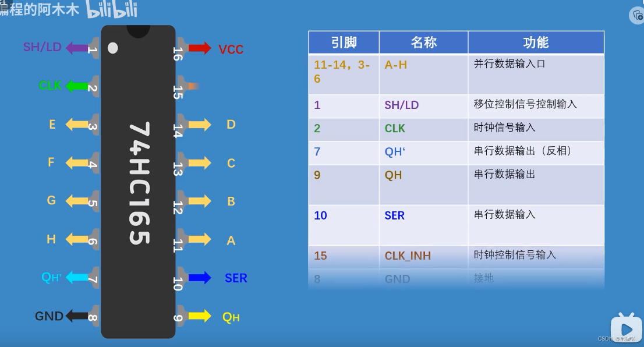The image size is (644, 347).
Task: Click the '移位控制信号控制输入' cell
Action: point(536,107)
